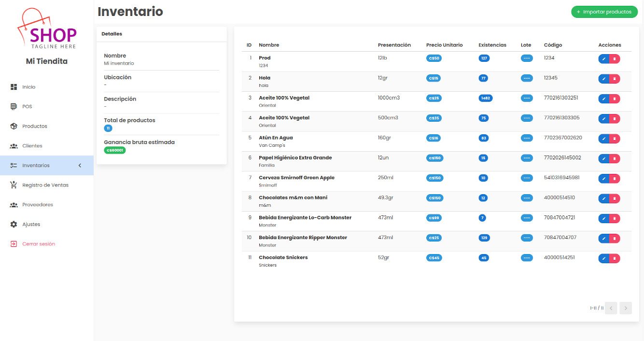The image size is (644, 341).
Task: Click the Código column header
Action: pos(553,45)
